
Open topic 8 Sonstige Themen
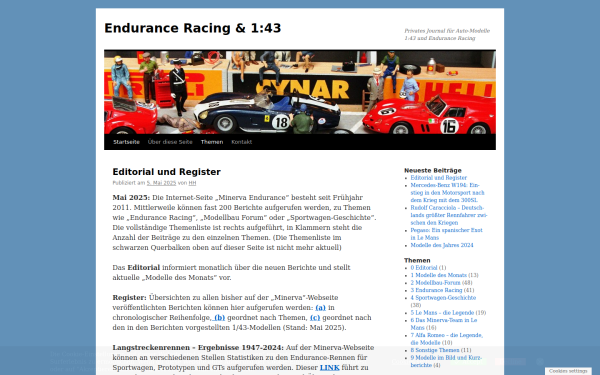click(435, 350)
